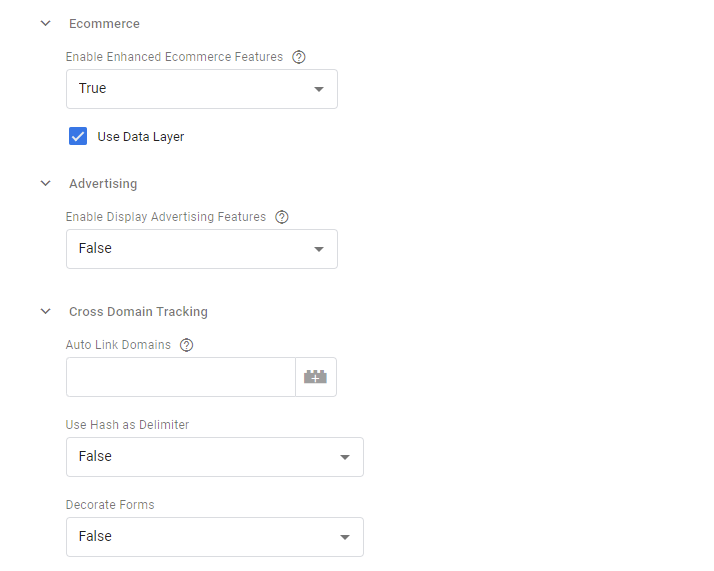This screenshot has width=714, height=571.
Task: Click help icon beside Enable Display Advertising Features
Action: pos(281,217)
